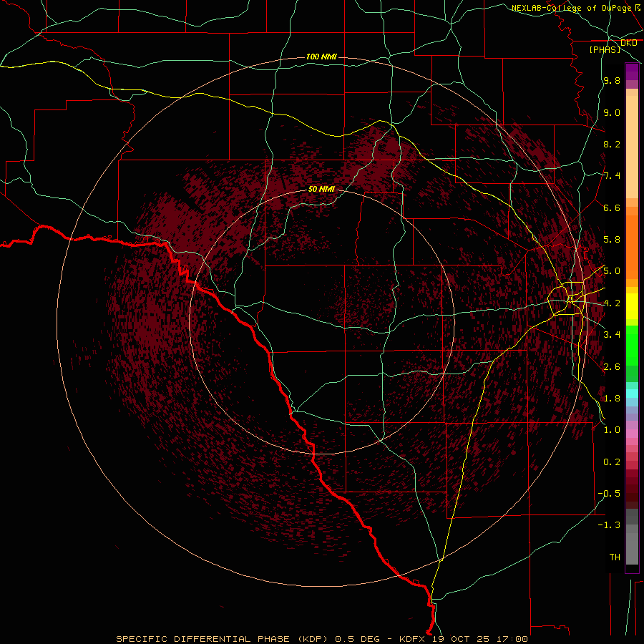This screenshot has width=644, height=644.
Task: Click the 1.8 legend value
Action: coord(612,399)
